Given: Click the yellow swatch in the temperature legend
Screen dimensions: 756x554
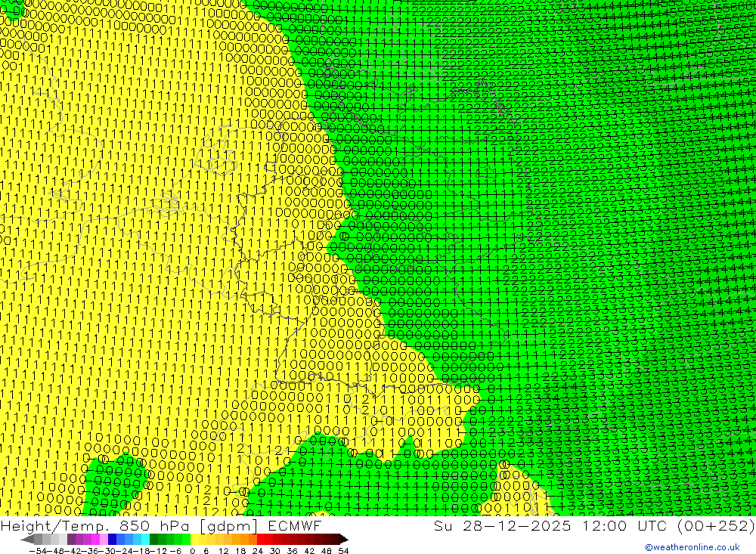Looking at the screenshot, I should click(x=195, y=539).
